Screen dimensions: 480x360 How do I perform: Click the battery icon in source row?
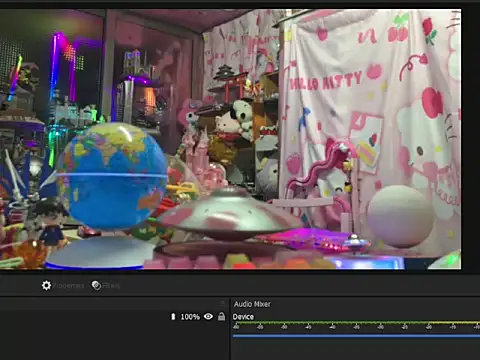pos(173,316)
